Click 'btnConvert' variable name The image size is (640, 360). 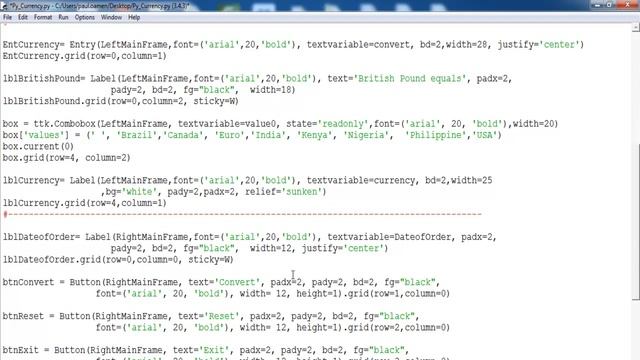tap(28, 282)
